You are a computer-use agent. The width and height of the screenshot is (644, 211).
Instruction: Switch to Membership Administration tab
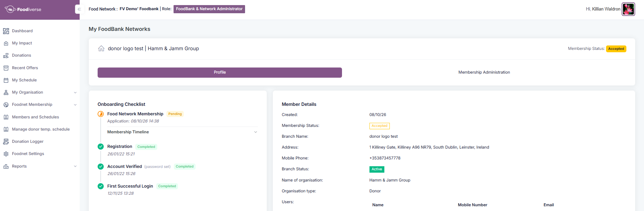(x=484, y=72)
